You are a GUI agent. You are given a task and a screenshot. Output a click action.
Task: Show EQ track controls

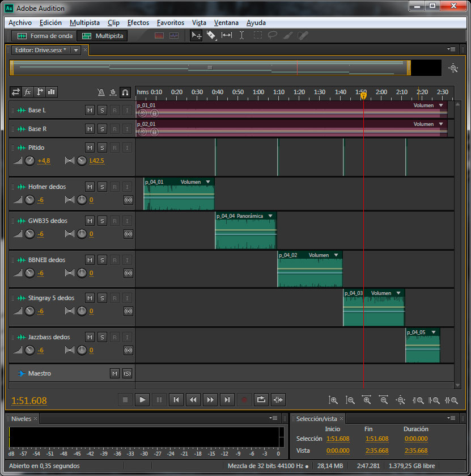51,92
